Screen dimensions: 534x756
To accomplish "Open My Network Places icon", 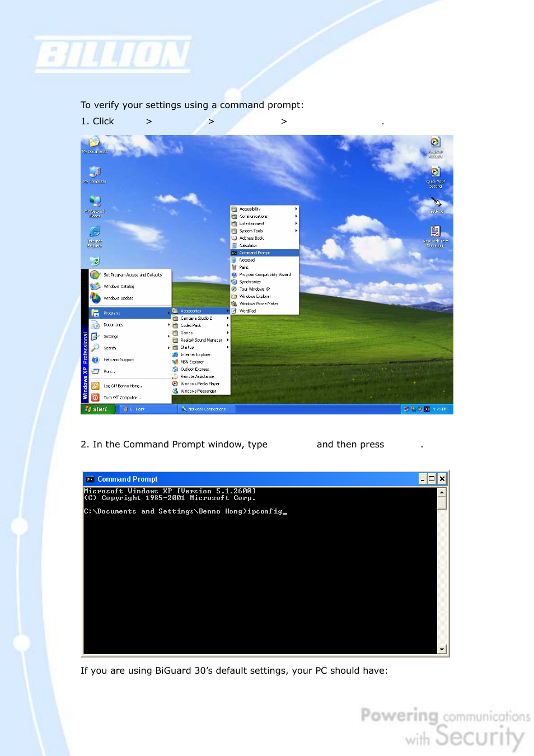I will pos(95,202).
